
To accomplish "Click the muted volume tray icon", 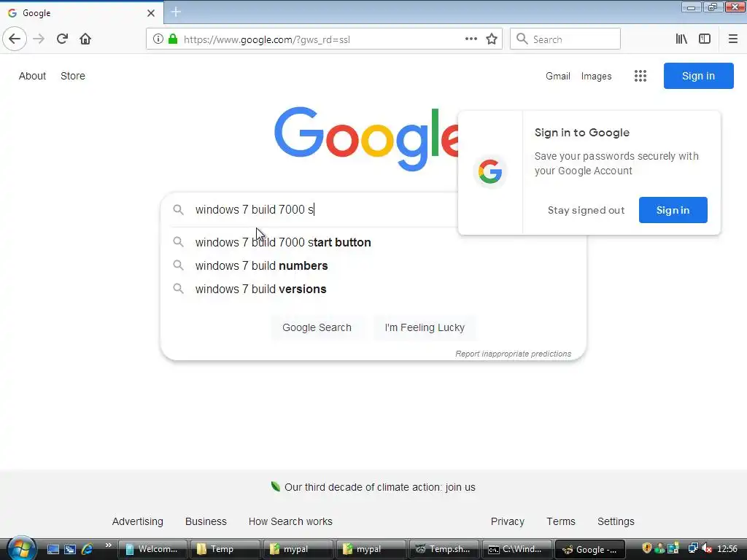I will (708, 549).
